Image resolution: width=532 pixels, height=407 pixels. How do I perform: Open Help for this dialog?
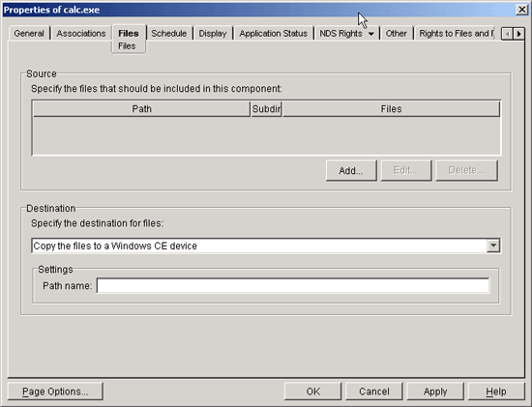(496, 392)
